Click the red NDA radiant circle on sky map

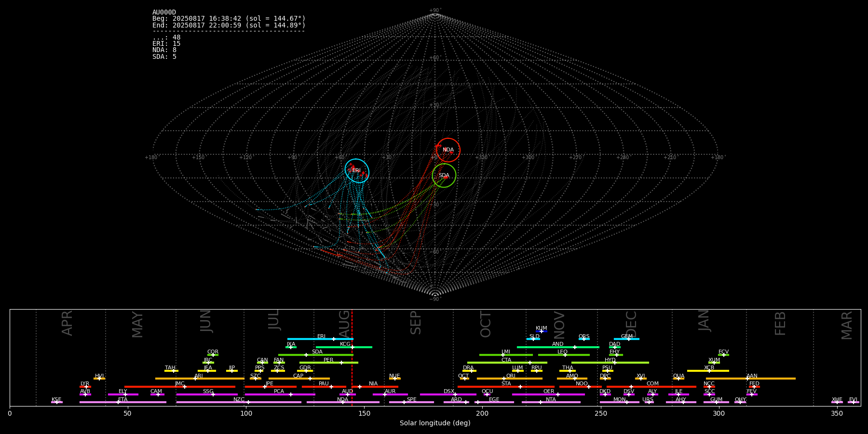448,150
